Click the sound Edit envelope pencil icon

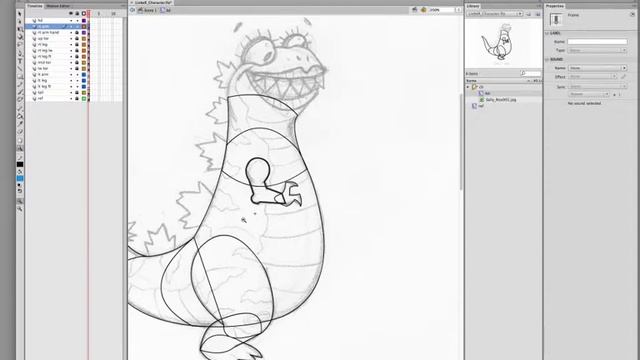click(x=623, y=76)
